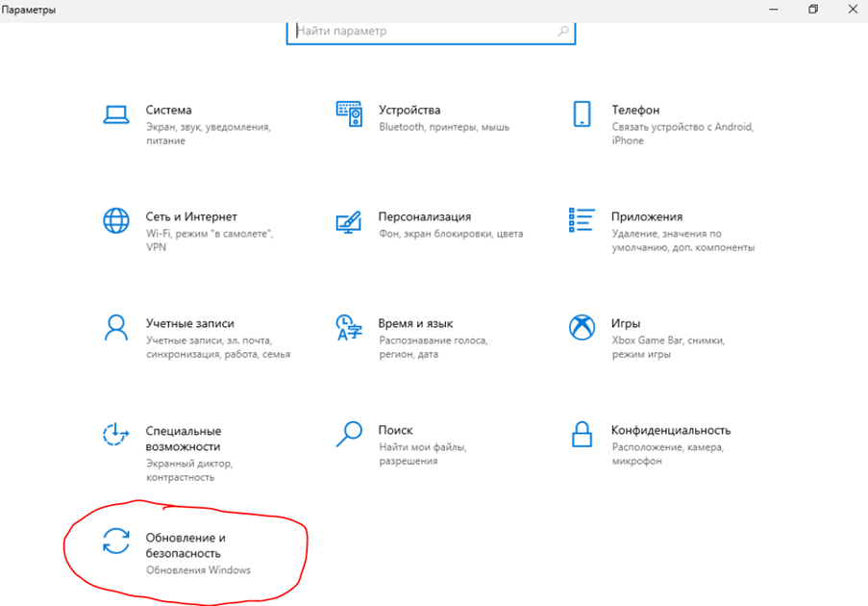Open the 'Устройства' settings category
The width and height of the screenshot is (868, 606).
pyautogui.click(x=409, y=111)
